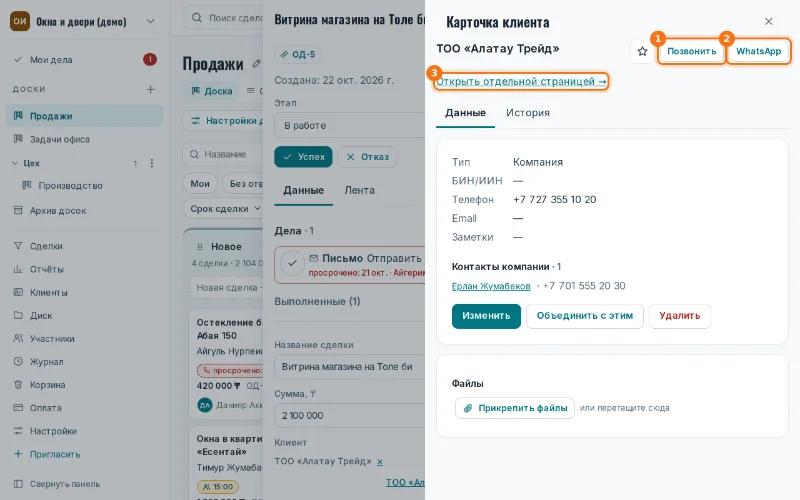Screen dimensions: 800x500
Task: Remove client with x next to ТОО «Алатау Трейд»
Action: (x=380, y=462)
